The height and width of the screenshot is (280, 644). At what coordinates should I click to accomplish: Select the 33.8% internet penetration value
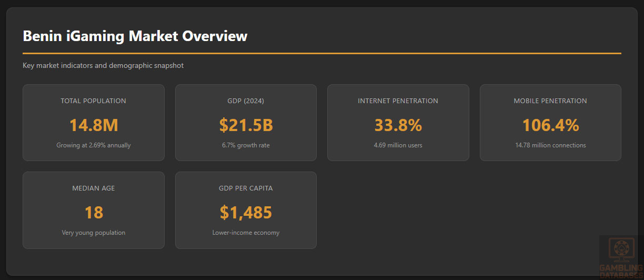pyautogui.click(x=398, y=125)
